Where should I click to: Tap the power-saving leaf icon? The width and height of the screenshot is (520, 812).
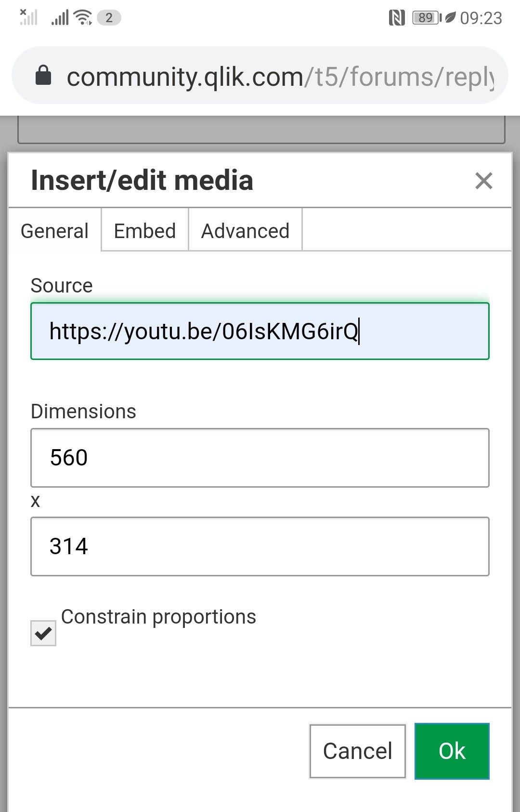450,18
